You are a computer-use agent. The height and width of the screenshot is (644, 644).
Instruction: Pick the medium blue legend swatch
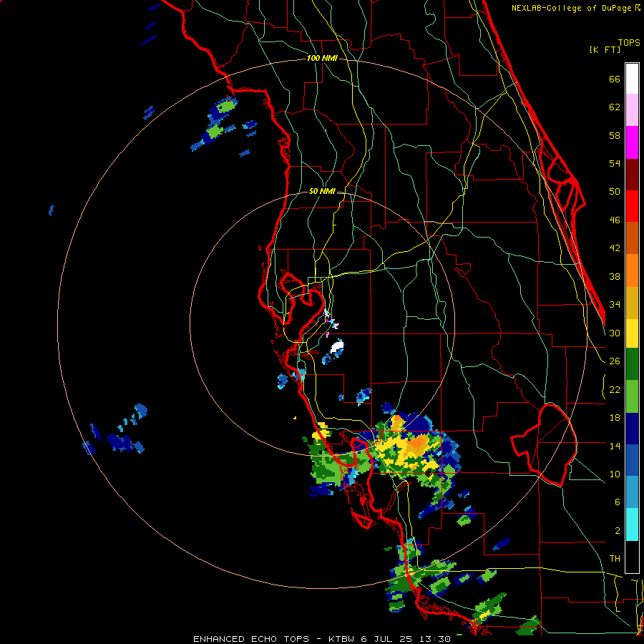point(632,461)
